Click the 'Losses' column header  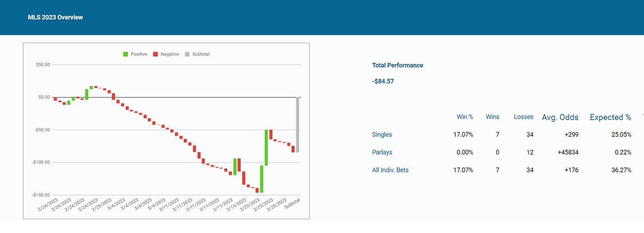[524, 117]
